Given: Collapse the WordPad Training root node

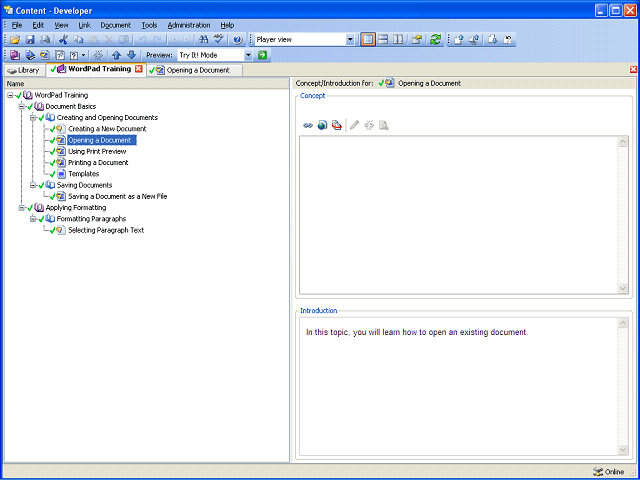Looking at the screenshot, I should (x=10, y=95).
